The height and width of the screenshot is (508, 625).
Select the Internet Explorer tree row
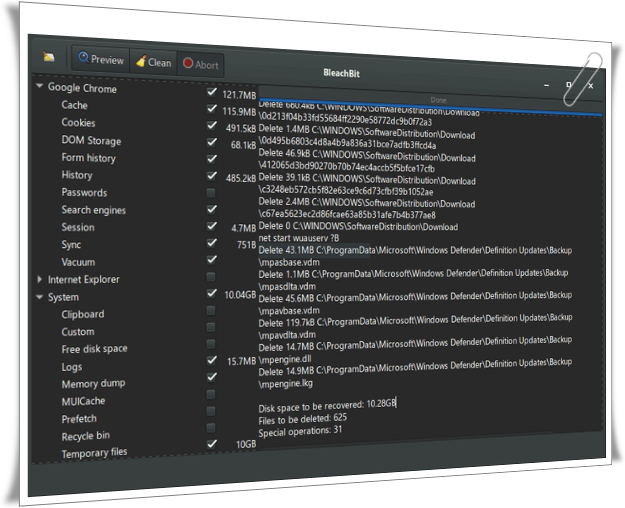coord(84,280)
